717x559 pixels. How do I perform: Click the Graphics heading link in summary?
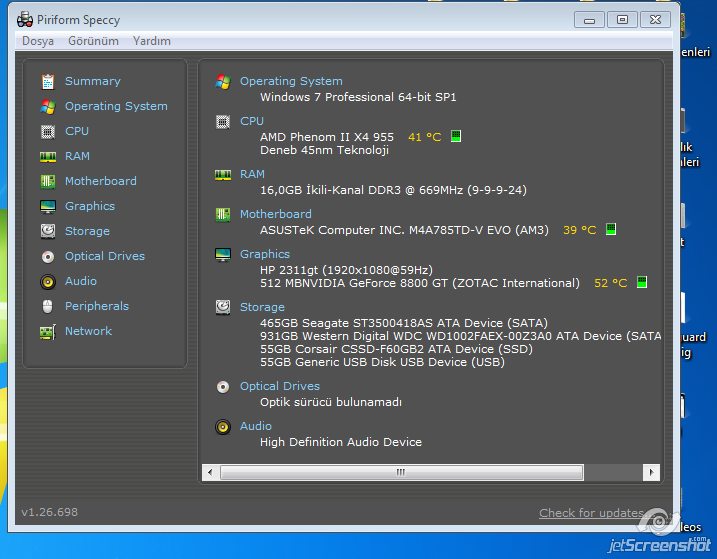coord(265,255)
